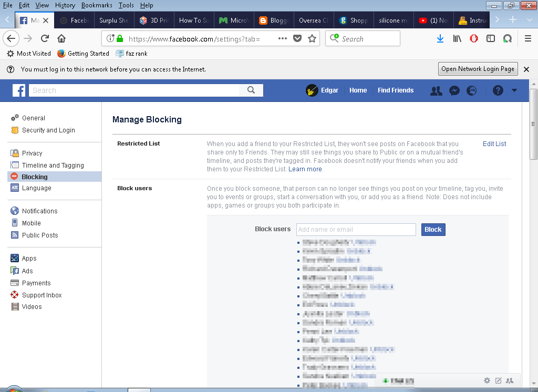Open Security and Login settings
The height and width of the screenshot is (392, 538).
point(43,130)
